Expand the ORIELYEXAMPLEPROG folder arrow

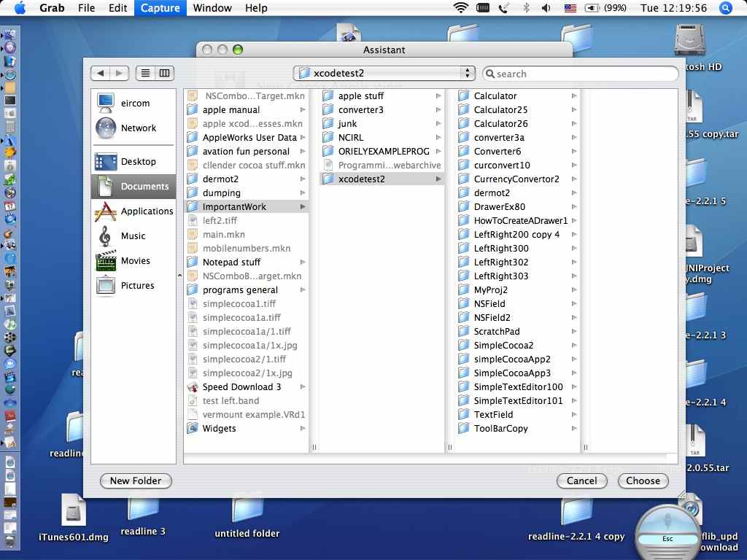438,151
